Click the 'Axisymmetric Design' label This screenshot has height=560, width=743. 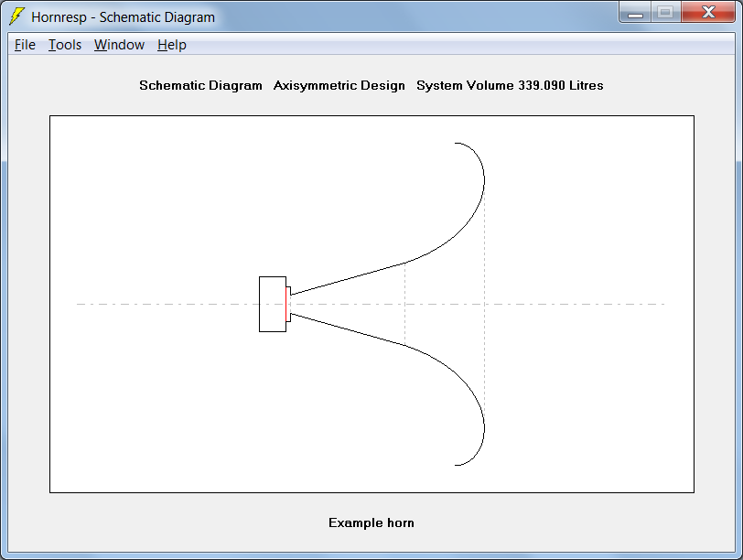click(x=339, y=85)
